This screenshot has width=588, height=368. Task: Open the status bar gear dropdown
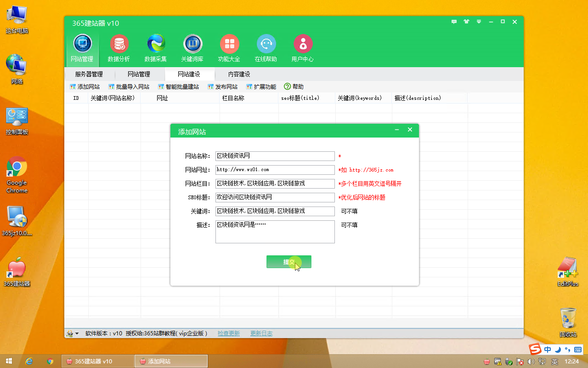tap(73, 333)
